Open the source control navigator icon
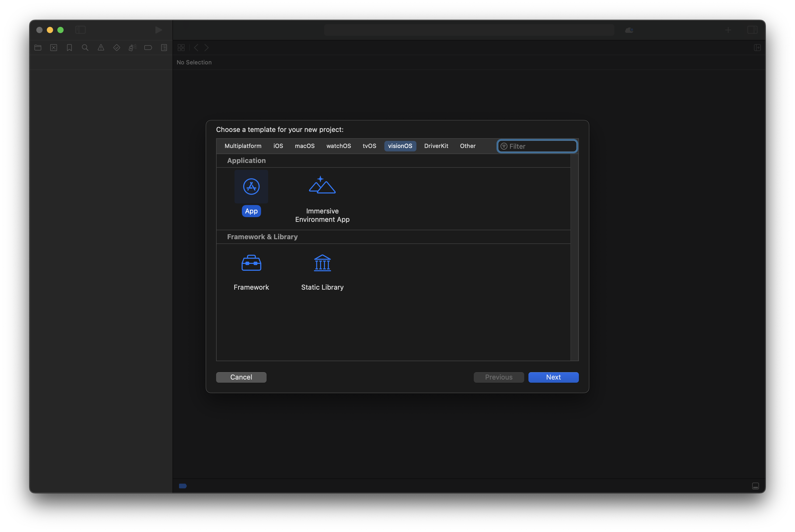 [54, 48]
